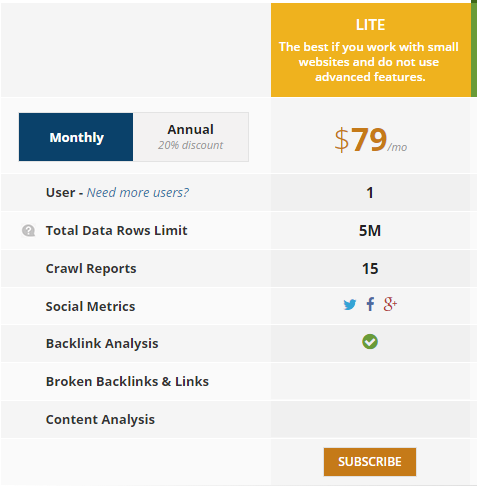Click the Social Metrics row label

coord(90,307)
